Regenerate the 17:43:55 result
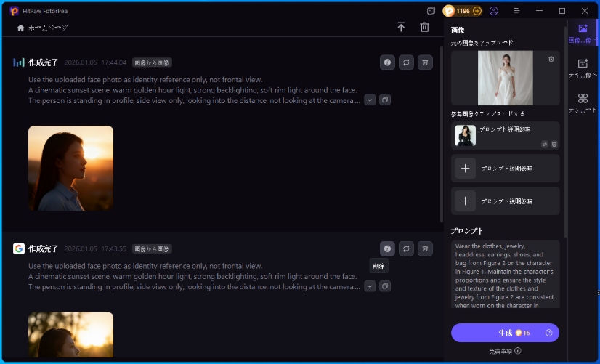The width and height of the screenshot is (600, 364). click(x=406, y=248)
